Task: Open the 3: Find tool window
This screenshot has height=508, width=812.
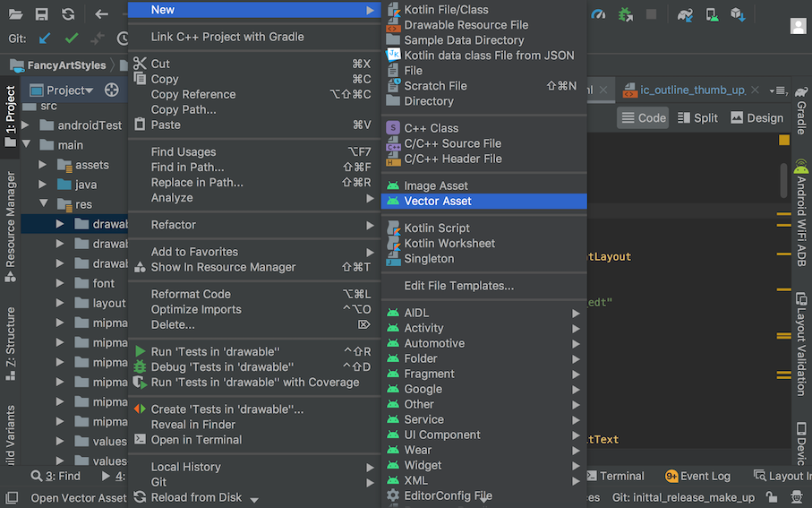Action: pyautogui.click(x=56, y=476)
